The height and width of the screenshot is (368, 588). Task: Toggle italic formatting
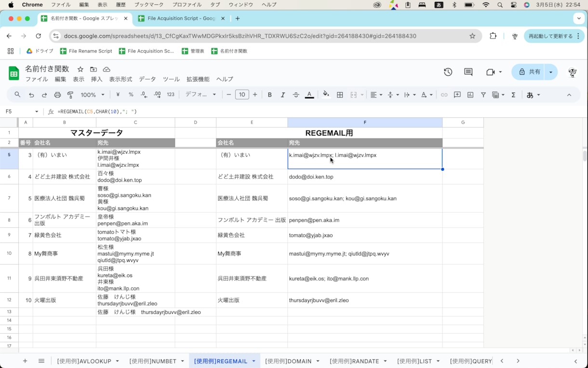[x=283, y=95]
